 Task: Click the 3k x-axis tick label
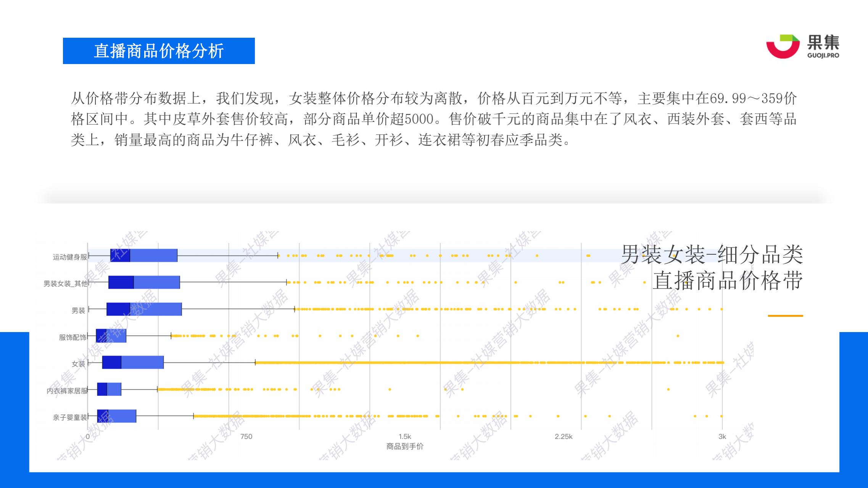point(722,437)
